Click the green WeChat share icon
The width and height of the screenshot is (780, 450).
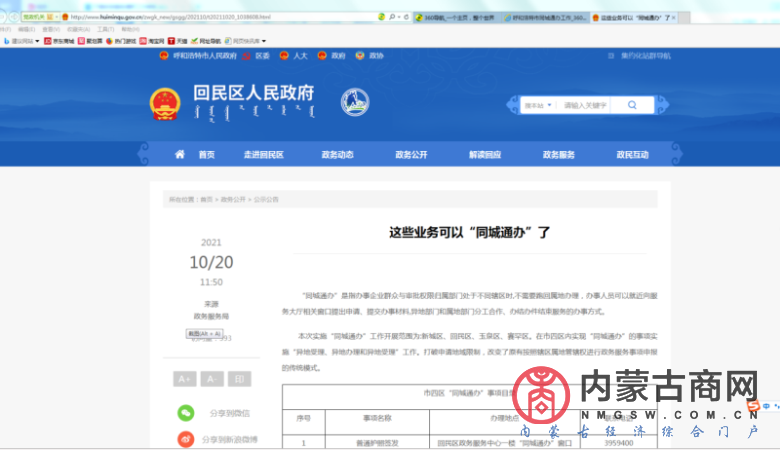coord(186,413)
